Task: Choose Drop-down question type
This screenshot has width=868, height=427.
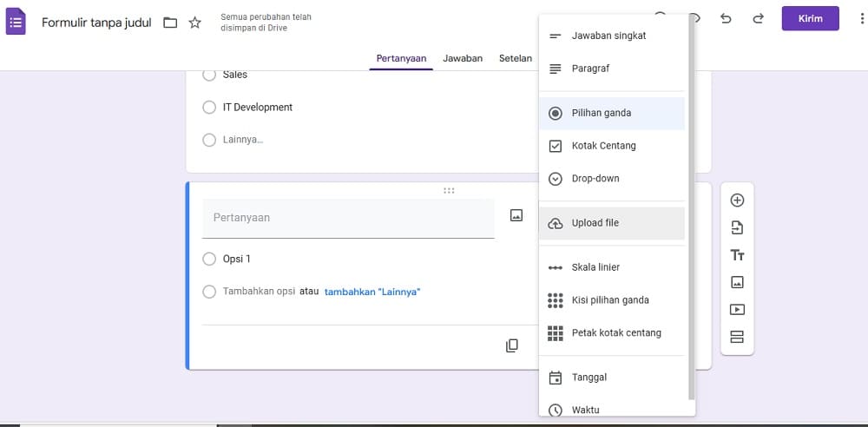Action: pyautogui.click(x=612, y=179)
